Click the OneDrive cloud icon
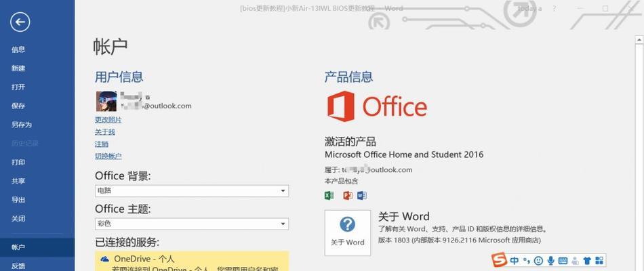Screen dimensions: 644x271 [105, 259]
